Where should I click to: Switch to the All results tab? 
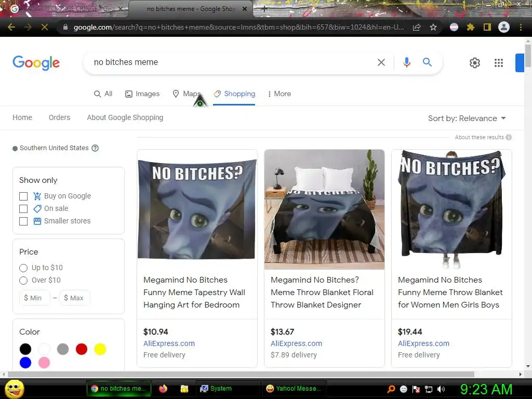click(x=103, y=94)
